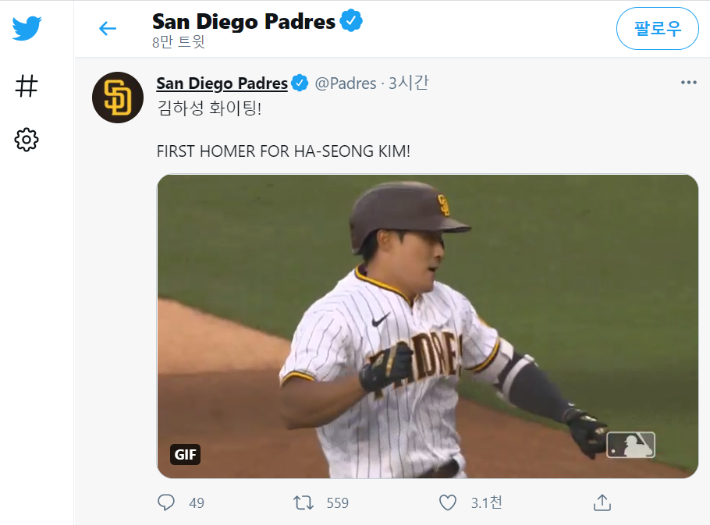The width and height of the screenshot is (710, 525).
Task: Click the @Padres handle
Action: click(x=345, y=83)
